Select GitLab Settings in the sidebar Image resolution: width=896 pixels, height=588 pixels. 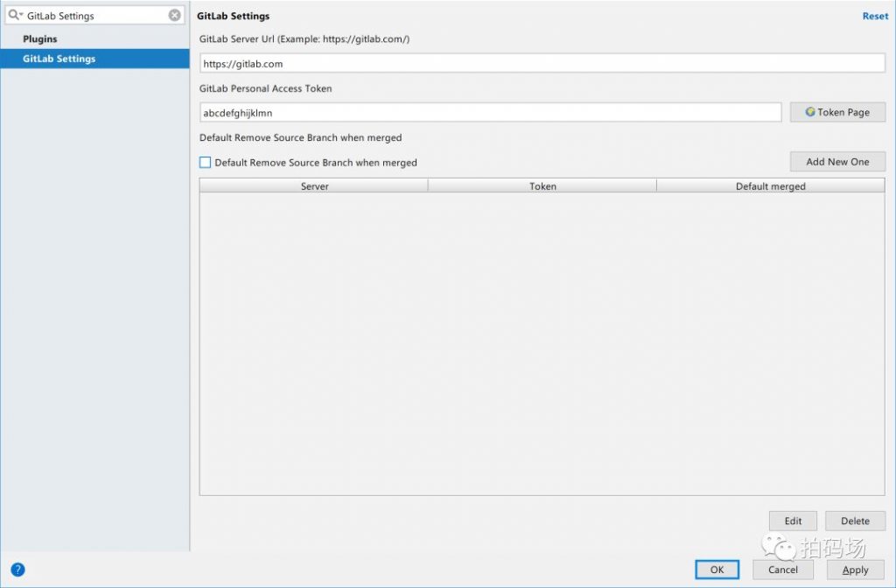tap(94, 59)
